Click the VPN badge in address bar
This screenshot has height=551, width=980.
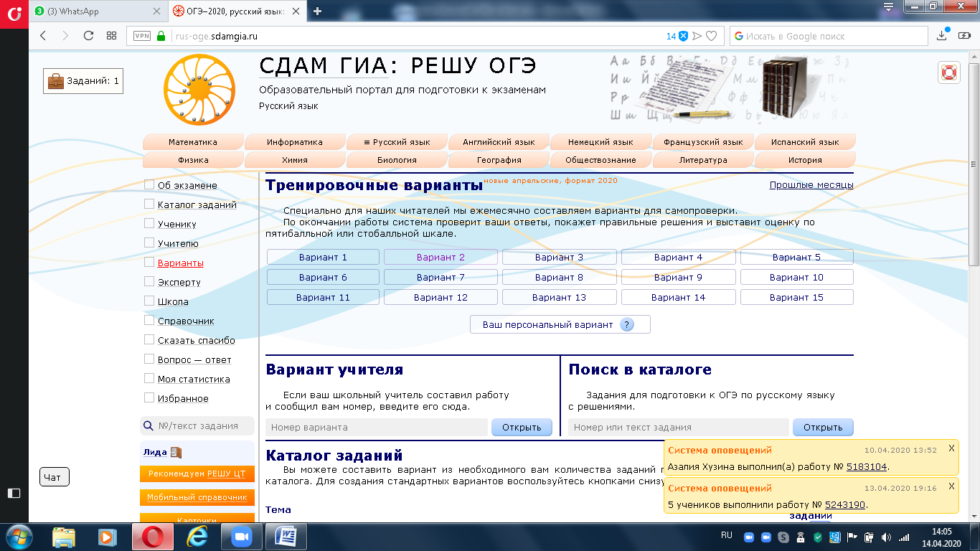pyautogui.click(x=141, y=36)
